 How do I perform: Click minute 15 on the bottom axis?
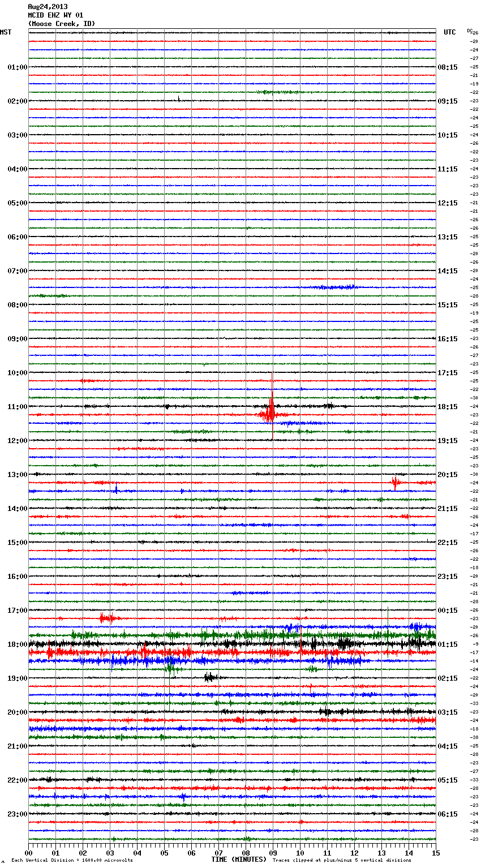[436, 853]
